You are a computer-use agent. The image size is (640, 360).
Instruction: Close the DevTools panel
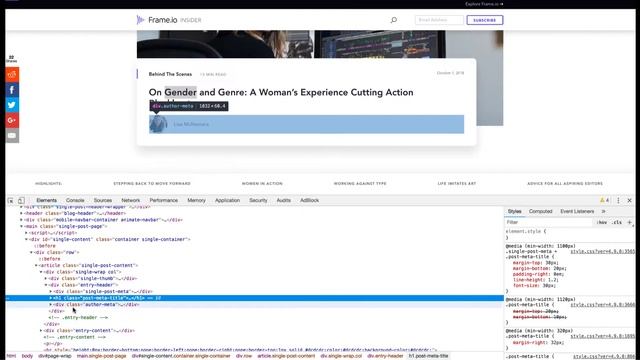[x=629, y=200]
